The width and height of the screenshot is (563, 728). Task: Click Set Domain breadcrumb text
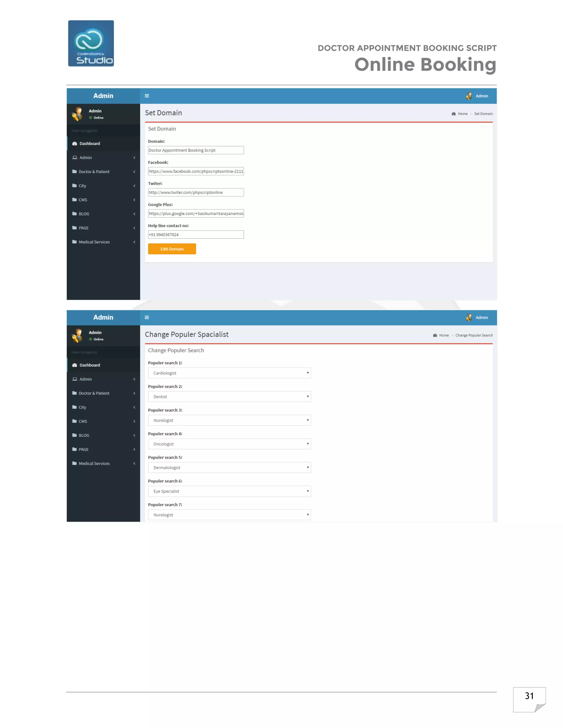tap(483, 114)
